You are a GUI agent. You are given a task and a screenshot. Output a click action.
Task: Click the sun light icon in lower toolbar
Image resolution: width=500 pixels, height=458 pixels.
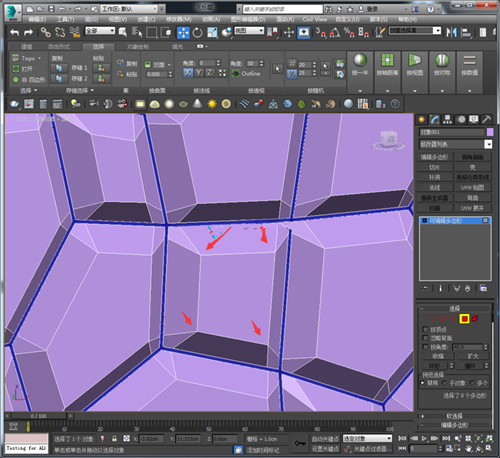(212, 104)
